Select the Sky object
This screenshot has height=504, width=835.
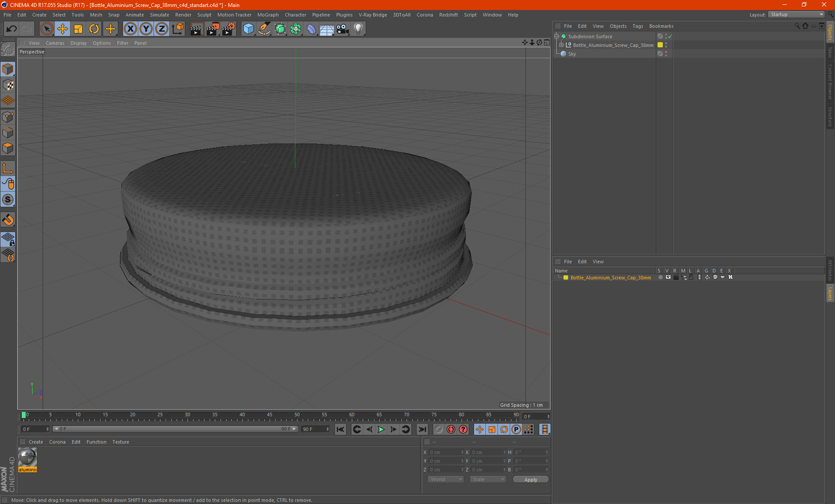tap(572, 54)
